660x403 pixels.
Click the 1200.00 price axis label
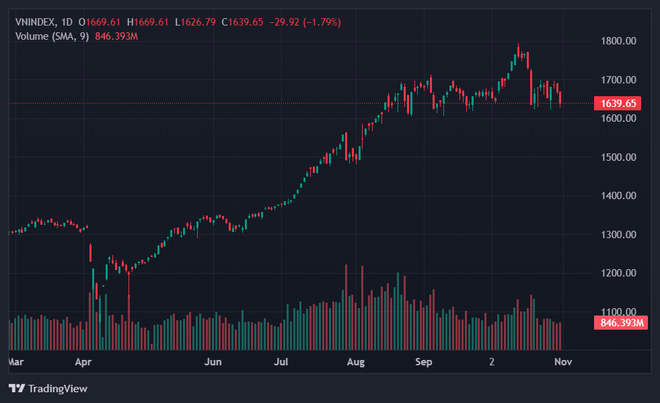pos(617,273)
